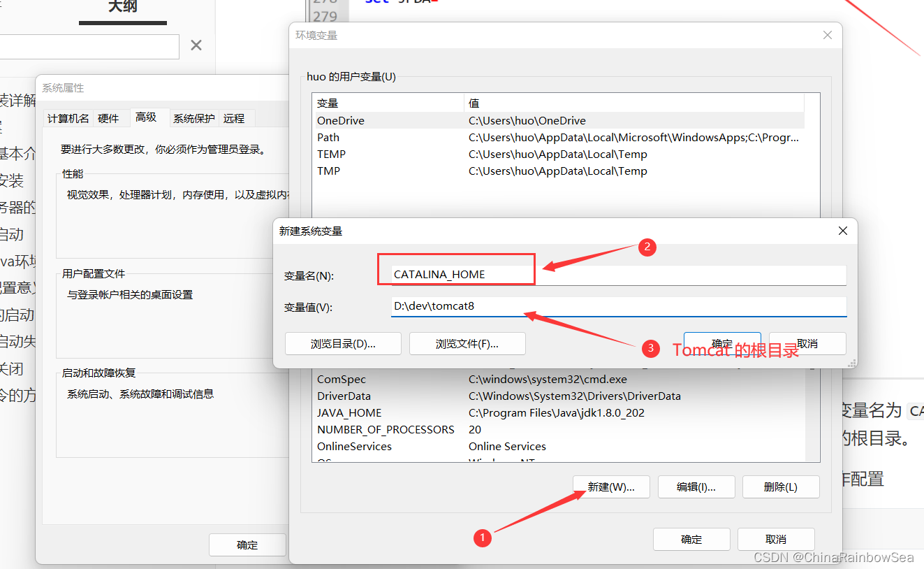
Task: Select the OnlineServices system variable row
Action: [559, 446]
